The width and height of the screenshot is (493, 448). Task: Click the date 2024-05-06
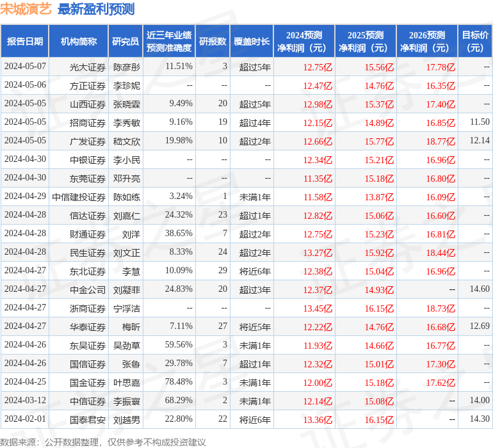pyautogui.click(x=25, y=85)
